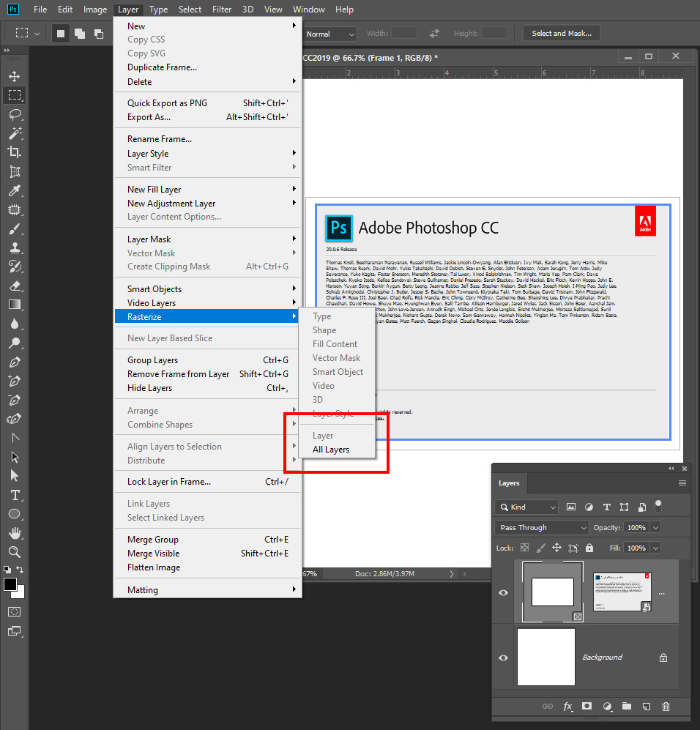The image size is (700, 730).
Task: Click the Background layer thumbnail
Action: point(546,657)
